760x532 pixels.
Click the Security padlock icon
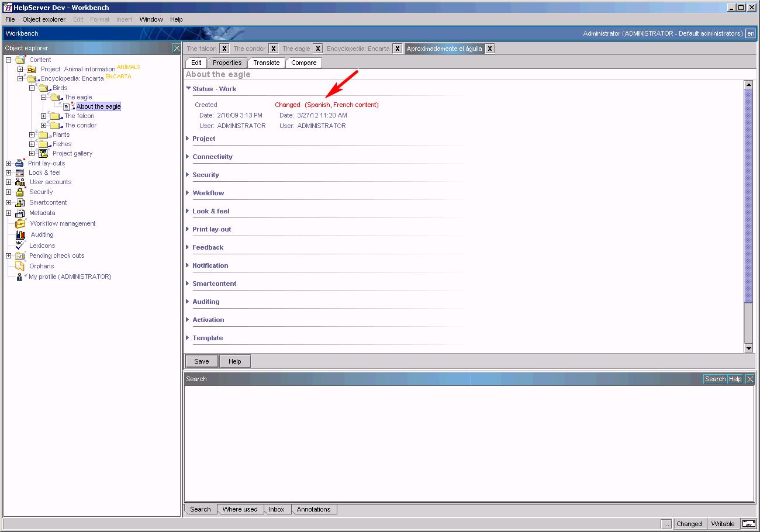(20, 192)
